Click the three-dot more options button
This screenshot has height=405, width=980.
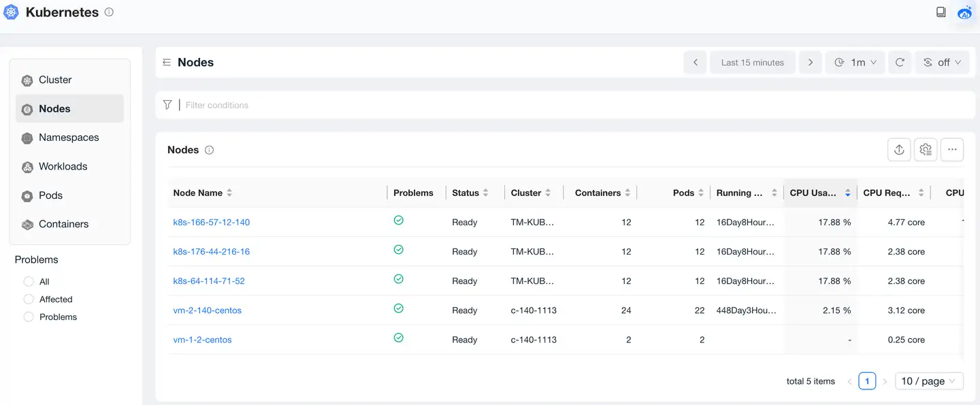tap(951, 150)
